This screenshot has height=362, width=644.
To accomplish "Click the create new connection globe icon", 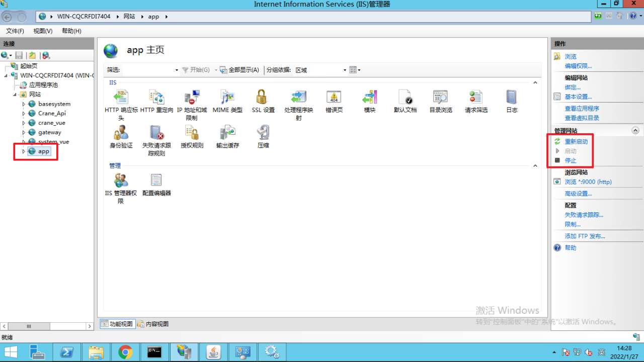I will (5, 55).
